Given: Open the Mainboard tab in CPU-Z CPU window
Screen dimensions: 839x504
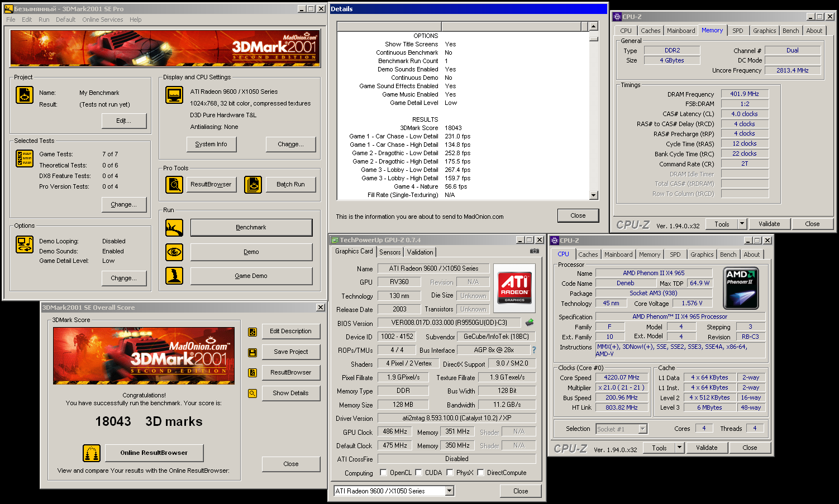Looking at the screenshot, I should [618, 255].
